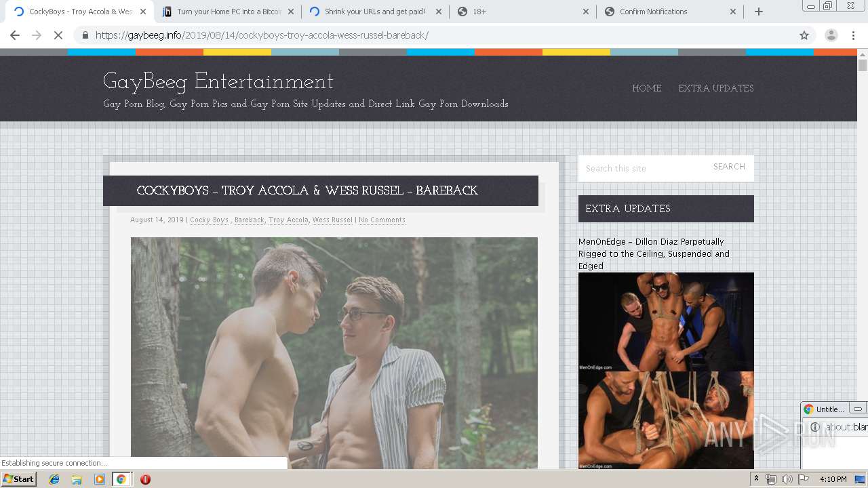Open Chrome profile avatar icon
This screenshot has height=488, width=868.
click(x=831, y=35)
